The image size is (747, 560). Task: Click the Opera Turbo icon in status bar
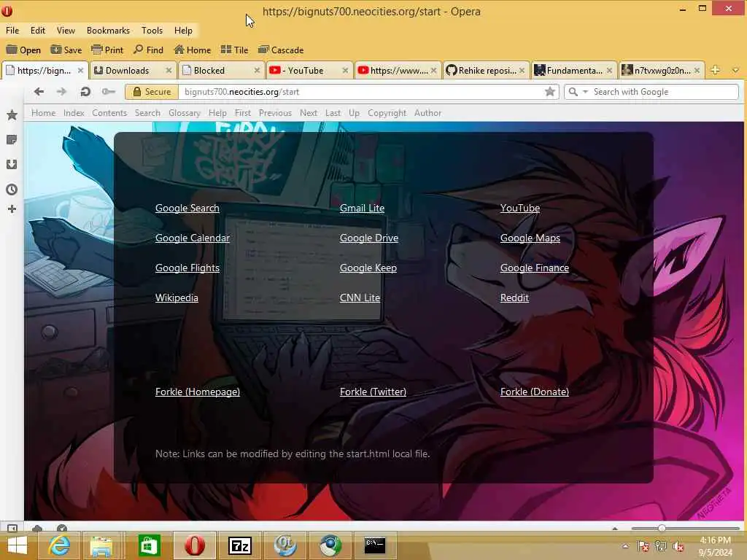[61, 528]
